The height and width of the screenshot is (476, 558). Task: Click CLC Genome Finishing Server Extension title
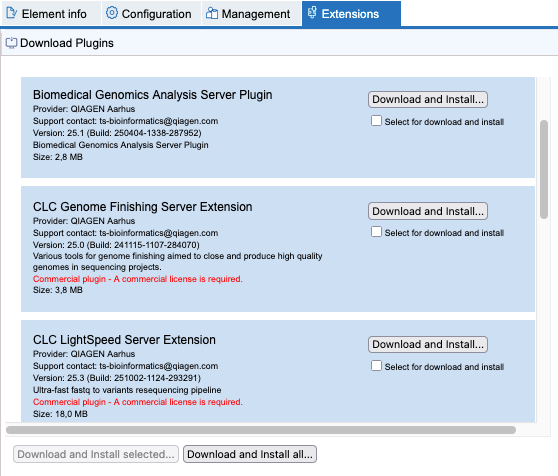[143, 207]
